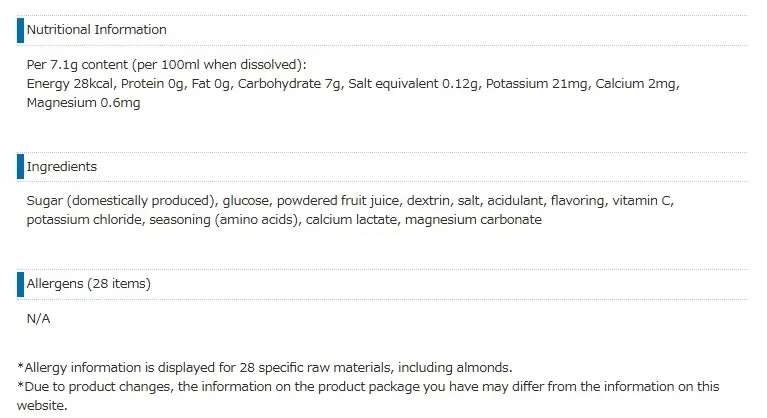Click the allergy information footnote about almonds
The width and height of the screenshot is (767, 418).
pos(265,367)
